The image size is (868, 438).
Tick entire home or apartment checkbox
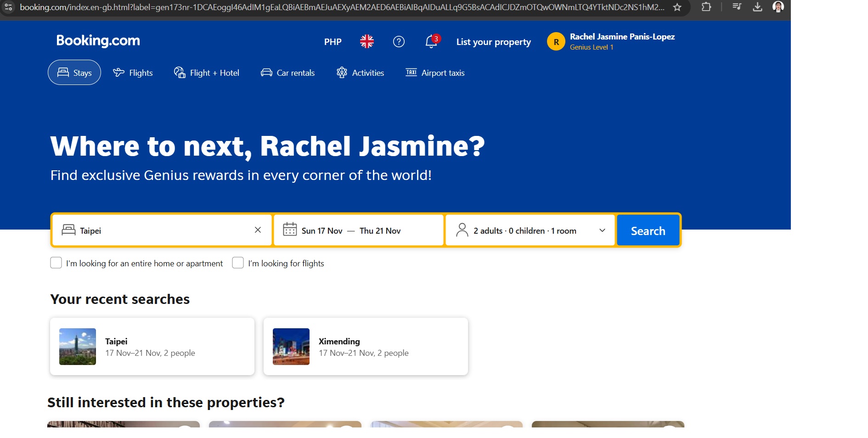point(56,263)
